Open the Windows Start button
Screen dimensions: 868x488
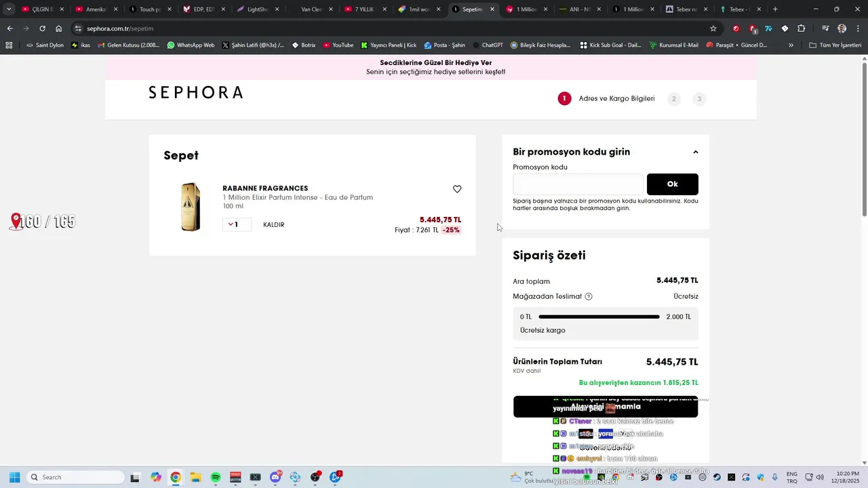14,477
